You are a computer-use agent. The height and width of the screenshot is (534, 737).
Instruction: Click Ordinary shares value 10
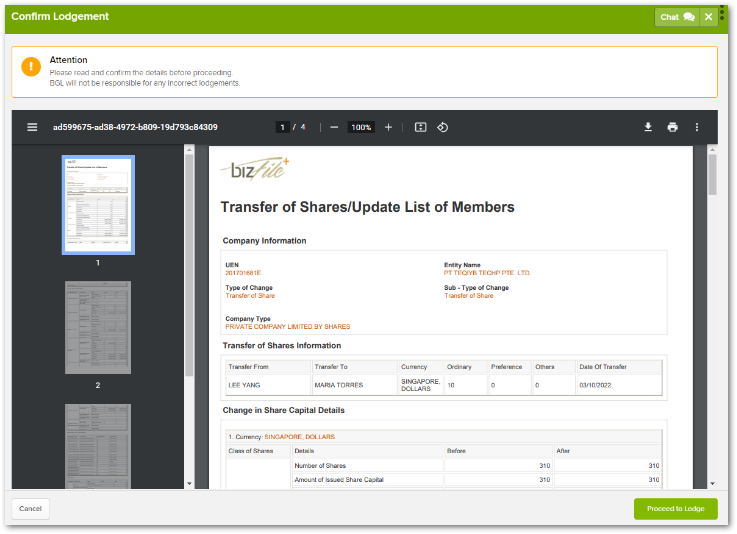pyautogui.click(x=451, y=385)
